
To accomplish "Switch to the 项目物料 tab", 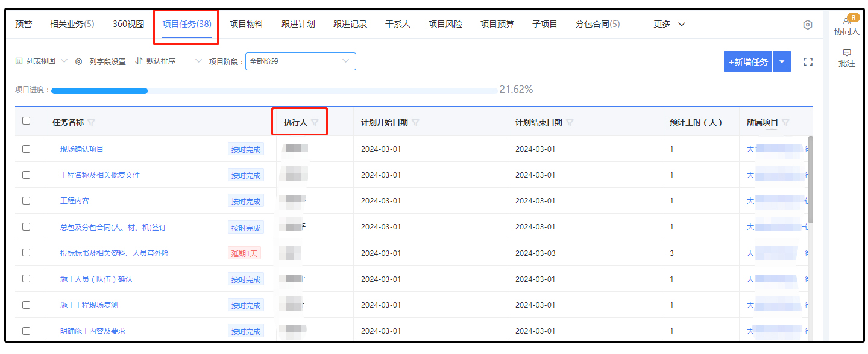I will [246, 24].
